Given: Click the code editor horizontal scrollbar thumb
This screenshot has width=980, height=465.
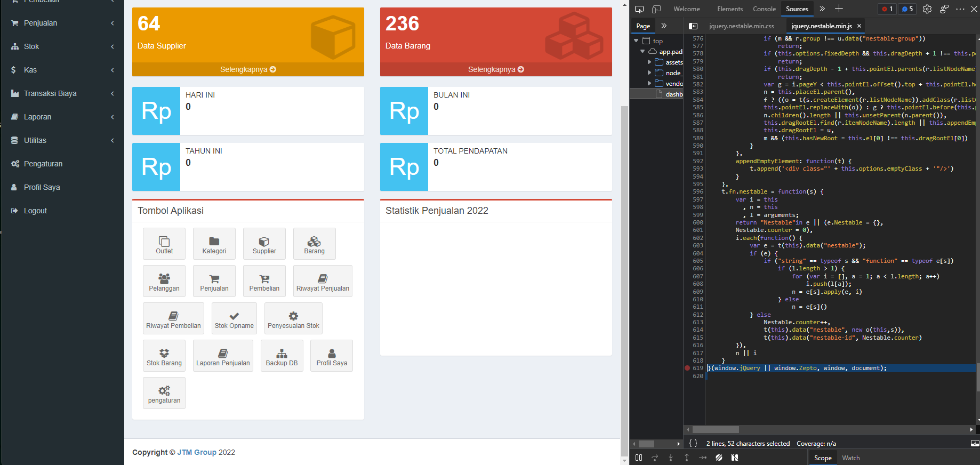Looking at the screenshot, I should 716,429.
